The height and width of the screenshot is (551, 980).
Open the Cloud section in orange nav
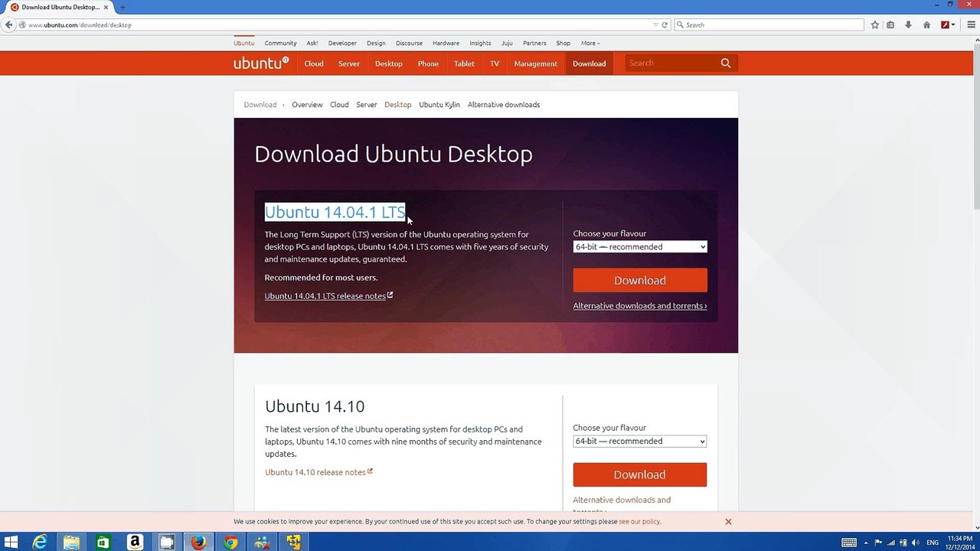pos(314,64)
